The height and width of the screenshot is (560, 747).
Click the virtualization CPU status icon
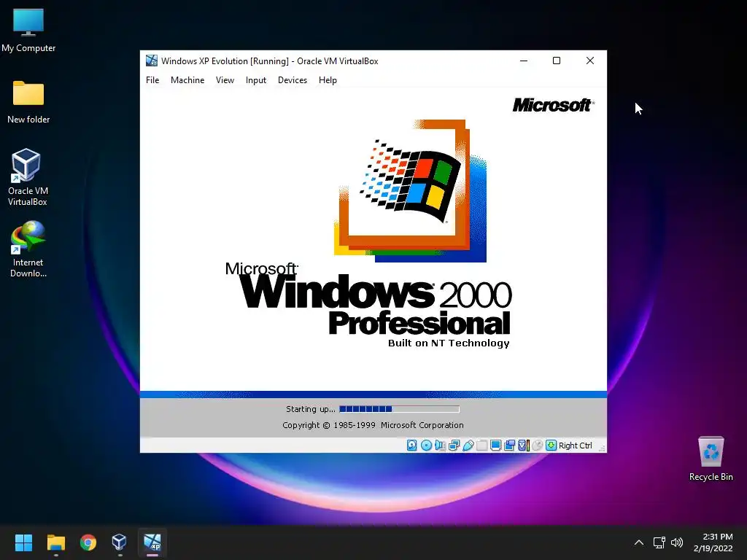(524, 446)
